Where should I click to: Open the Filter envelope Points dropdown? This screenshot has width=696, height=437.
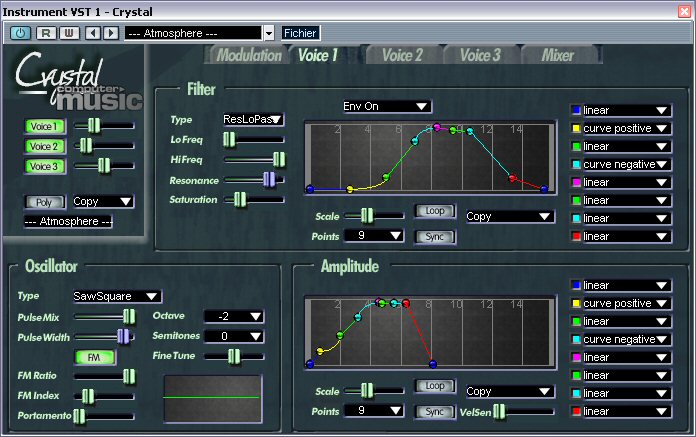[x=374, y=236]
